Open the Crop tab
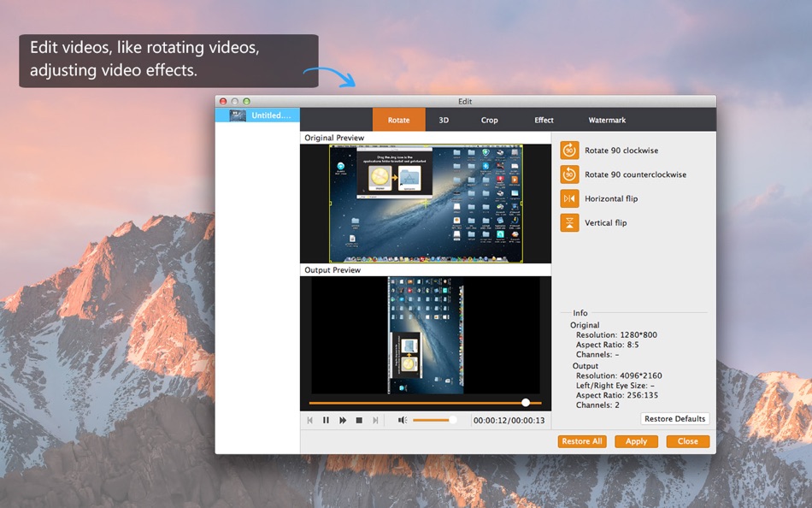 (489, 120)
